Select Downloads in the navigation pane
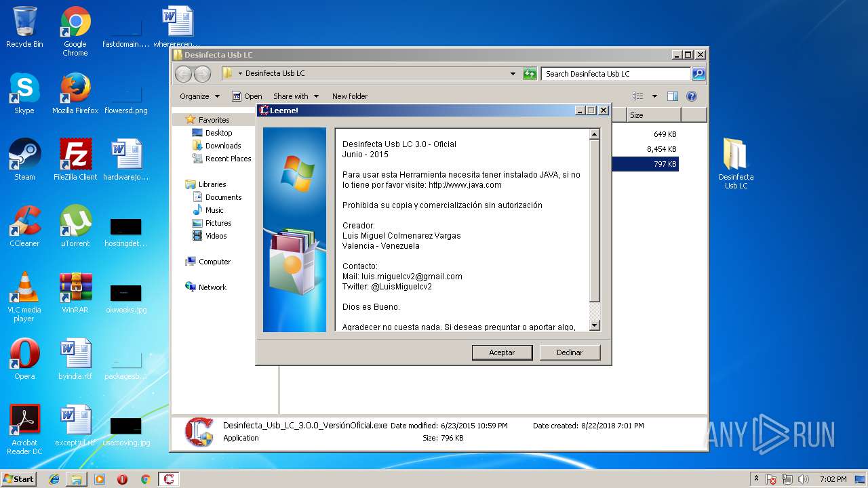 (x=217, y=146)
